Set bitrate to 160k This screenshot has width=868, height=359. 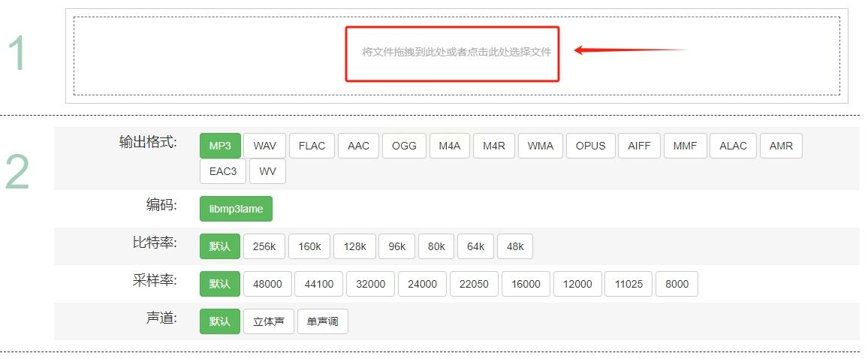coord(309,246)
